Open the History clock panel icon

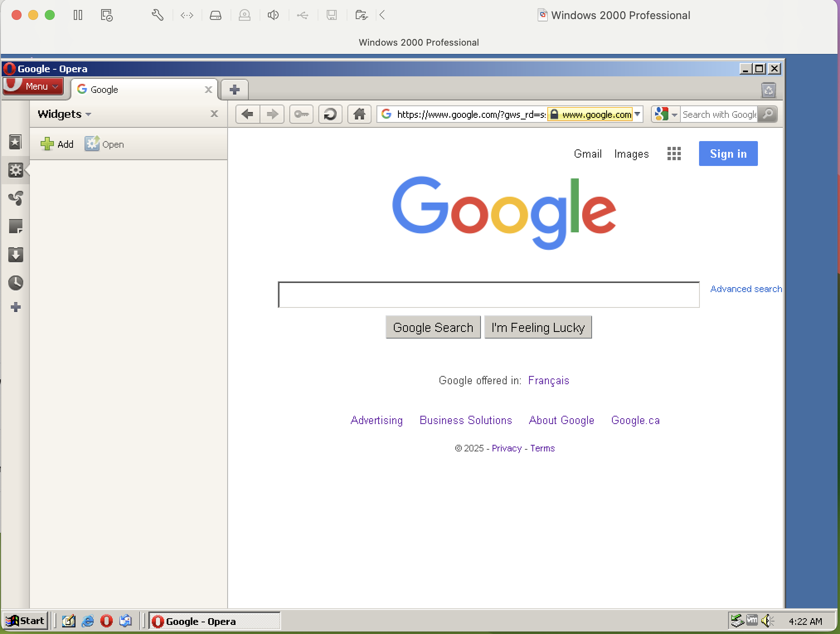[15, 283]
